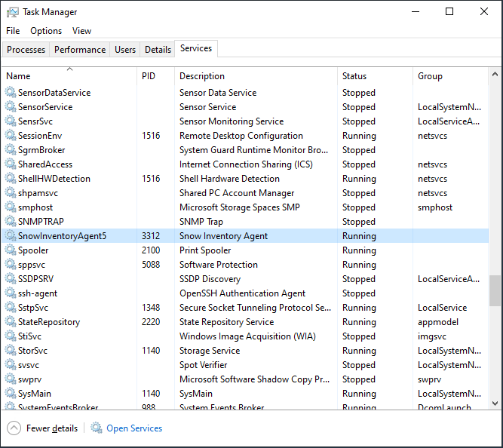
Task: Click Windows Image Acquisition (WIA) description
Action: click(x=247, y=336)
